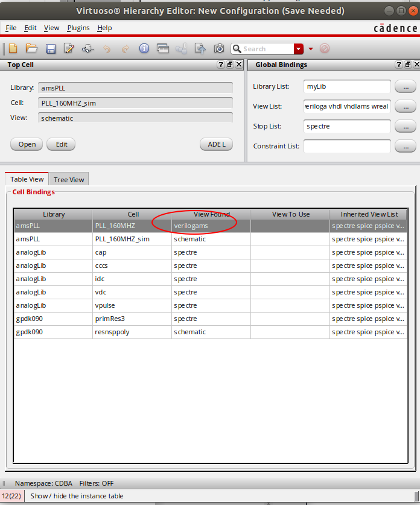Browse View List with ellipsis button
This screenshot has width=420, height=505.
click(406, 106)
